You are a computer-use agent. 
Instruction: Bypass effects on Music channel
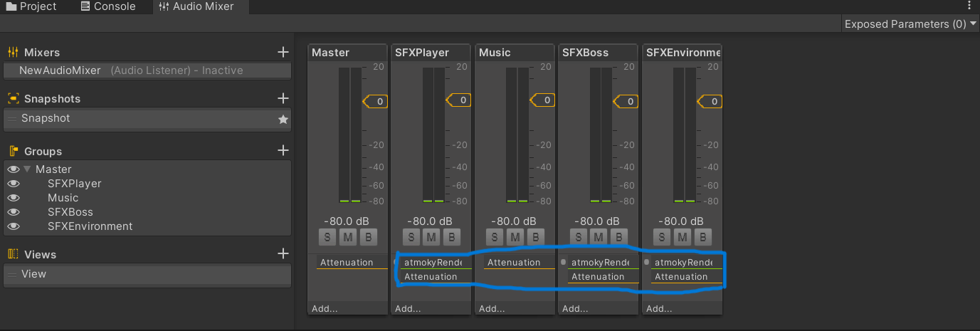click(x=535, y=237)
